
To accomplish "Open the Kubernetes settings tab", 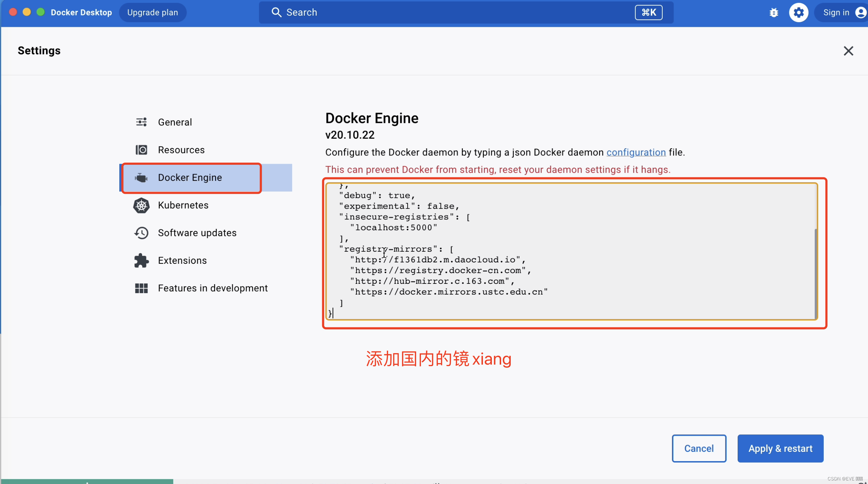I will click(183, 205).
